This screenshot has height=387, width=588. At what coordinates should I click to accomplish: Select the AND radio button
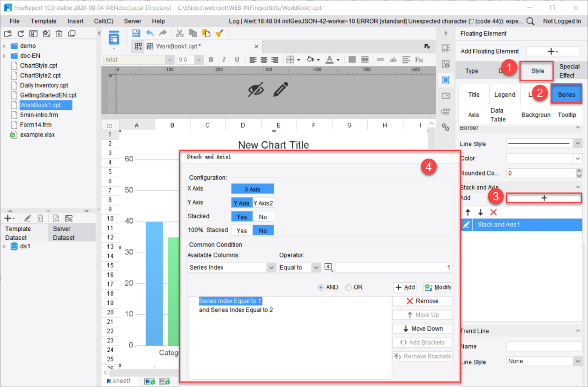pyautogui.click(x=321, y=288)
